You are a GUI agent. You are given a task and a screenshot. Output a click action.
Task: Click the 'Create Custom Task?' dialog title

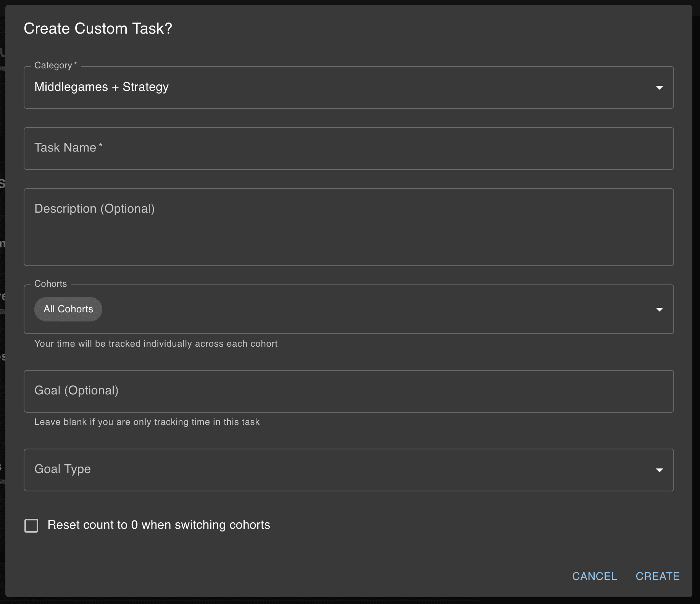98,29
